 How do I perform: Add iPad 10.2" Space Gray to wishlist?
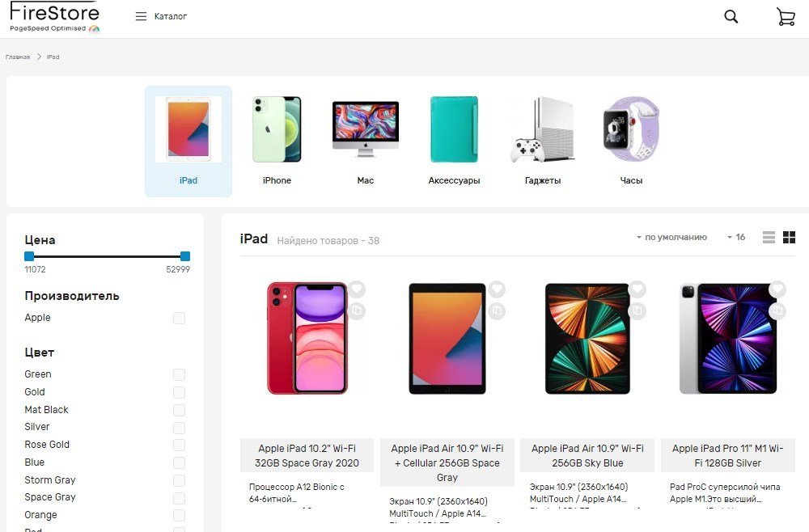click(x=356, y=289)
